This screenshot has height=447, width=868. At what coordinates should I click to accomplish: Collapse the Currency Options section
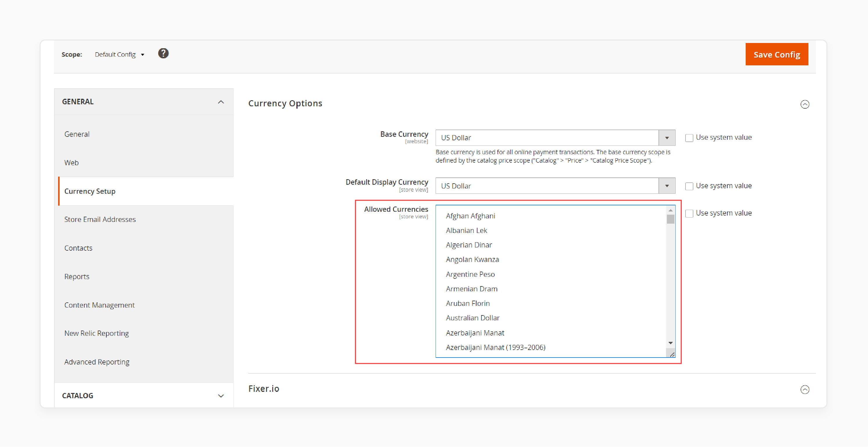tap(805, 104)
